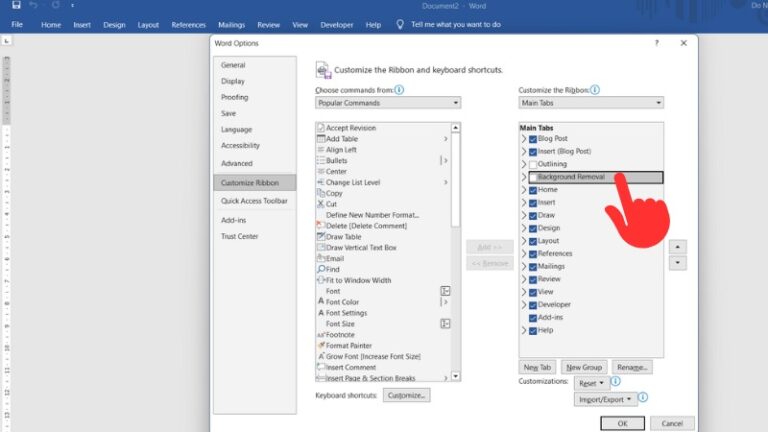
Task: Select the Quick Access Toolbar category
Action: [254, 201]
